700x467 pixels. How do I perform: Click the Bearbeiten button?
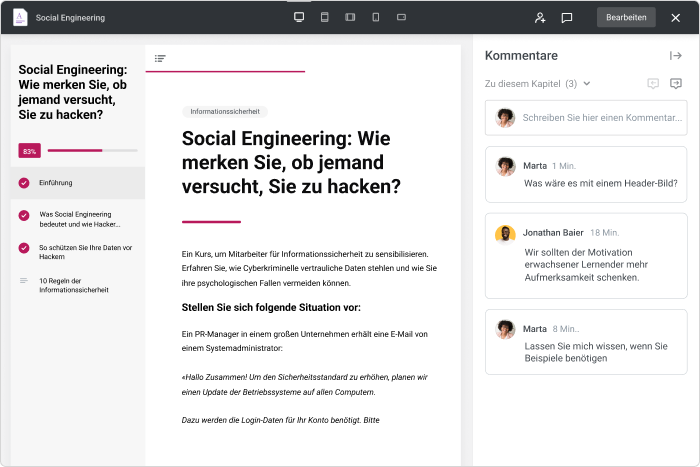626,17
